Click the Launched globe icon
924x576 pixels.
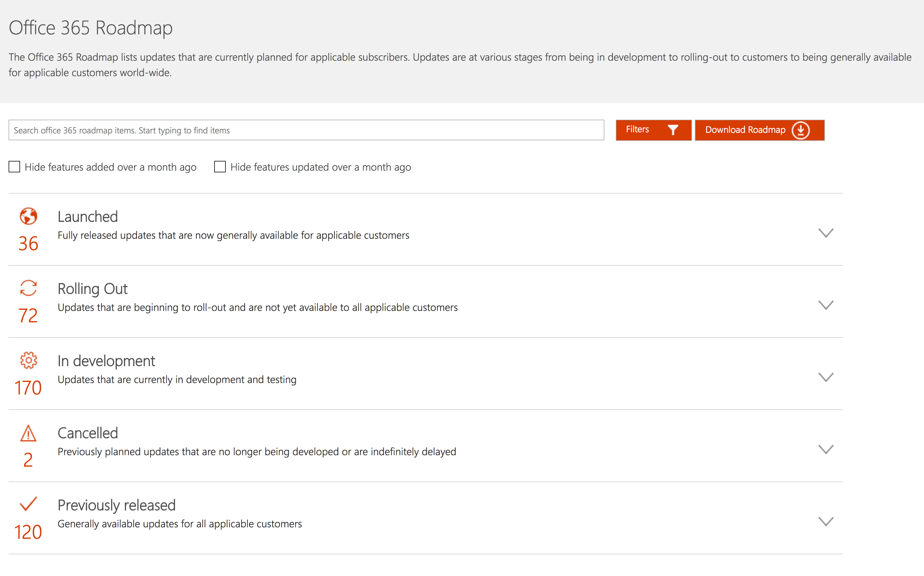click(29, 216)
